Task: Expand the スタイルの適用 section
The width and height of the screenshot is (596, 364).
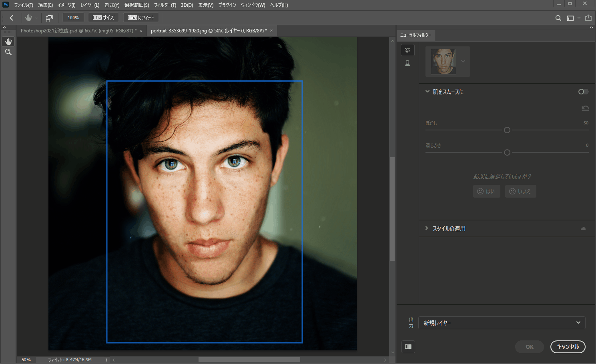Action: click(427, 228)
